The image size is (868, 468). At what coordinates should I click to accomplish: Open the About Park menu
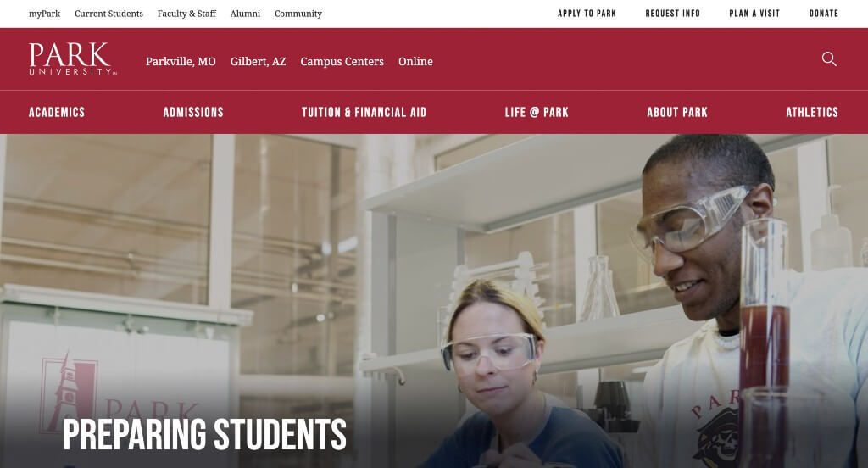pyautogui.click(x=677, y=113)
